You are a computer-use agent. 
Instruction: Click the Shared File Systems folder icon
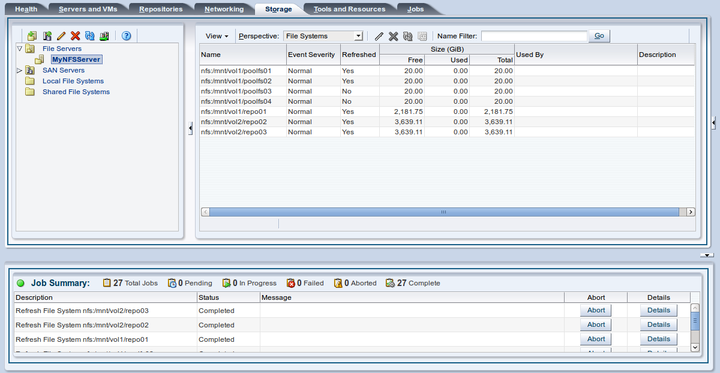tap(30, 92)
